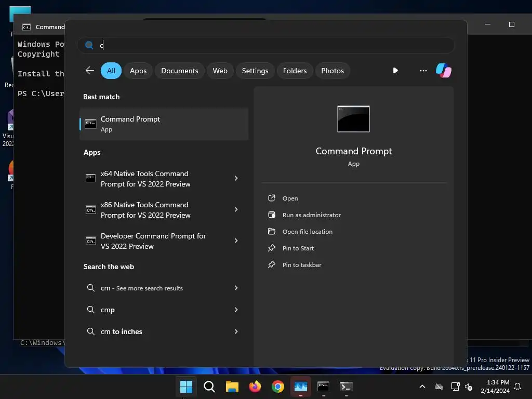Select the Settings filter tab
The height and width of the screenshot is (399, 532).
[x=255, y=71]
